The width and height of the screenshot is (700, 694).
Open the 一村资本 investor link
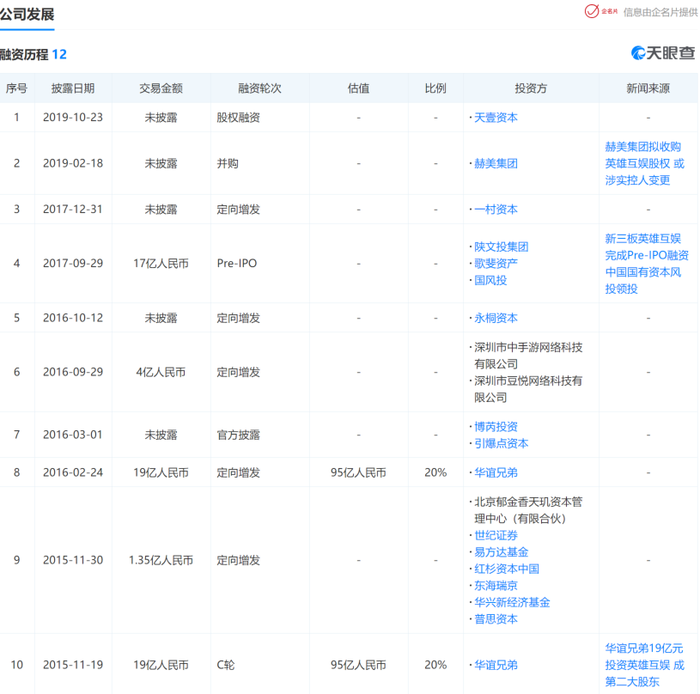tap(496, 210)
